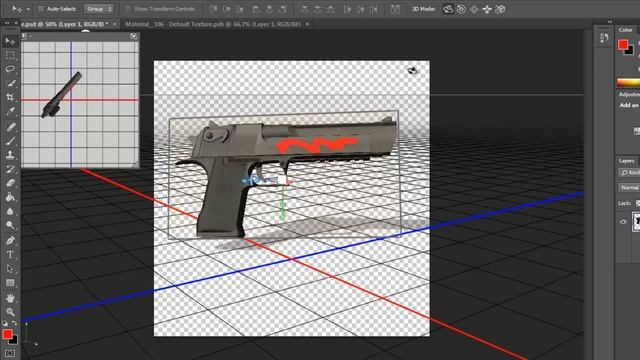Select the Pen tool
The image size is (640, 360).
pos(10,240)
